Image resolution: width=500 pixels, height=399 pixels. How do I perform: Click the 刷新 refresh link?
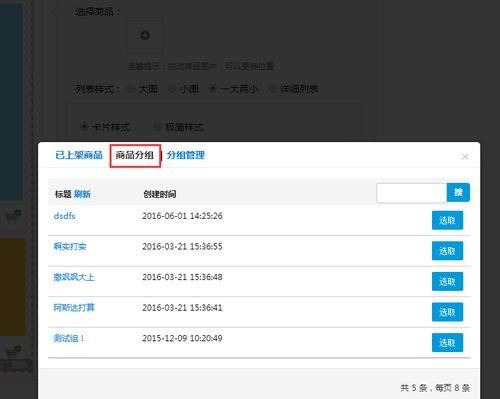pyautogui.click(x=82, y=194)
